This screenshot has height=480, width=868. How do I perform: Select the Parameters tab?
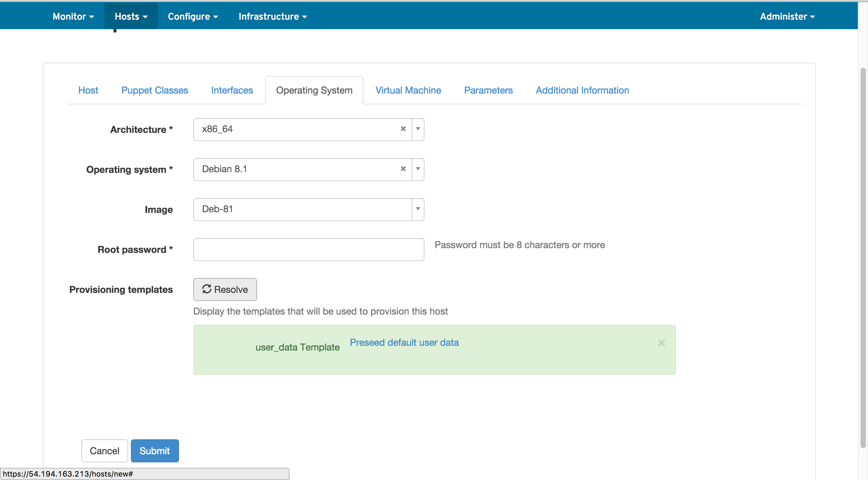tap(488, 90)
